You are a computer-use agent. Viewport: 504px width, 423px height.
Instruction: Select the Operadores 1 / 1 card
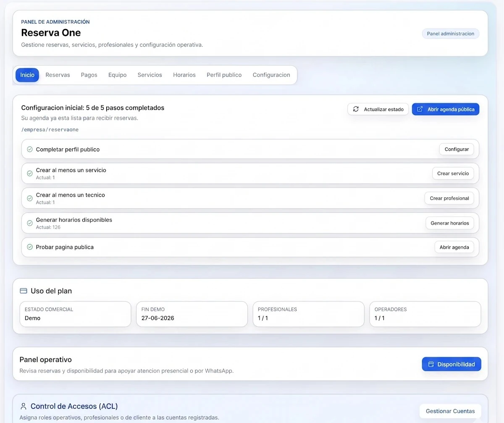(x=425, y=314)
